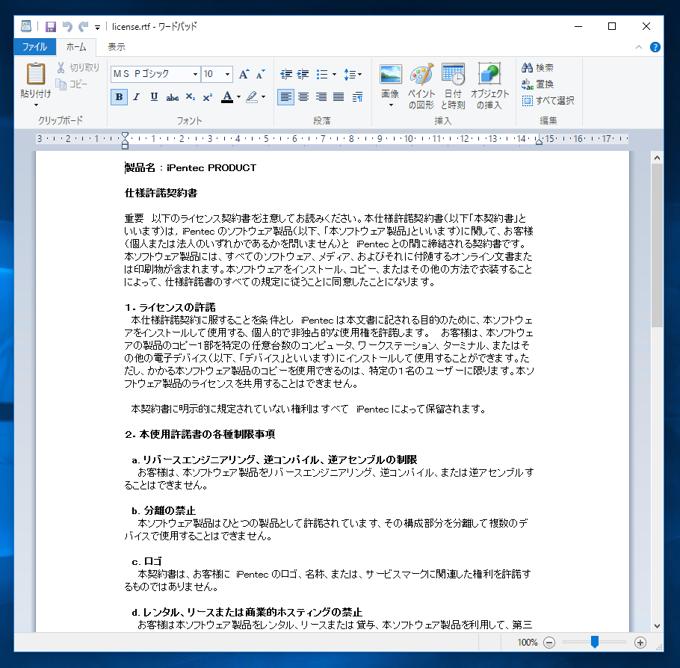Toggle Bold formatting

click(x=119, y=97)
